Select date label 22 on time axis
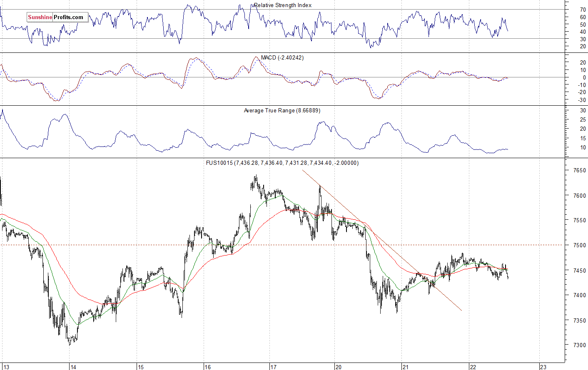This screenshot has height=370, width=588. (473, 367)
